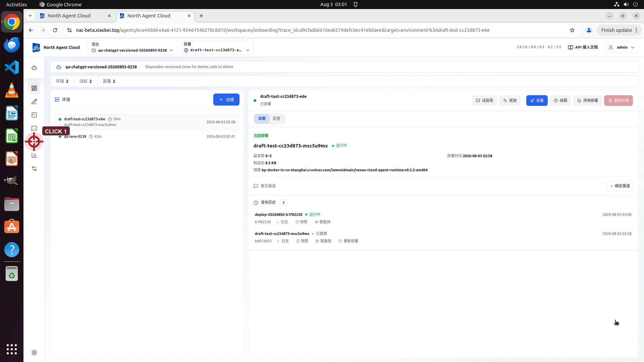The image size is (644, 362).
Task: Launch Visual Studio Code from the dock
Action: (12, 67)
